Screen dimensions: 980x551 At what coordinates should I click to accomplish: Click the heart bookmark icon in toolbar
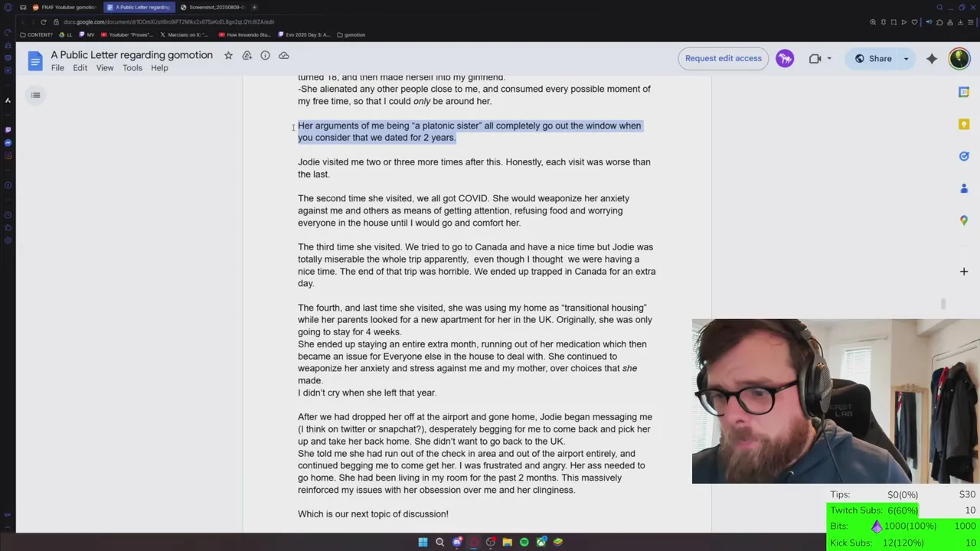pyautogui.click(x=914, y=22)
